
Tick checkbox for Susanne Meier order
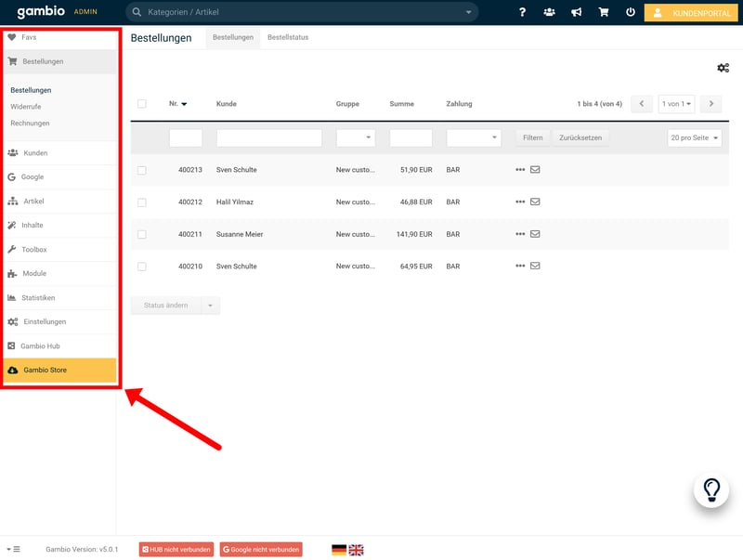(x=142, y=234)
